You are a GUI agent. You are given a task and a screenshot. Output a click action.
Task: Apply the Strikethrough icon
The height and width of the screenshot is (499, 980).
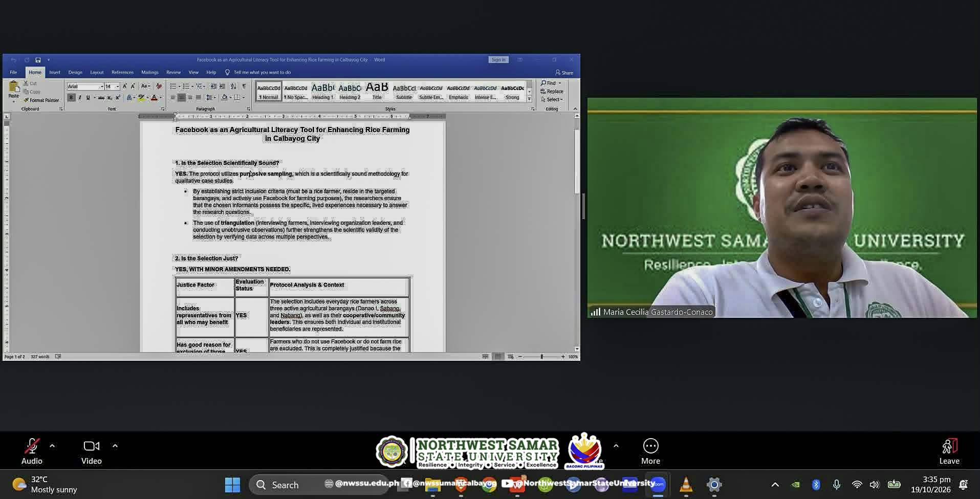(101, 98)
